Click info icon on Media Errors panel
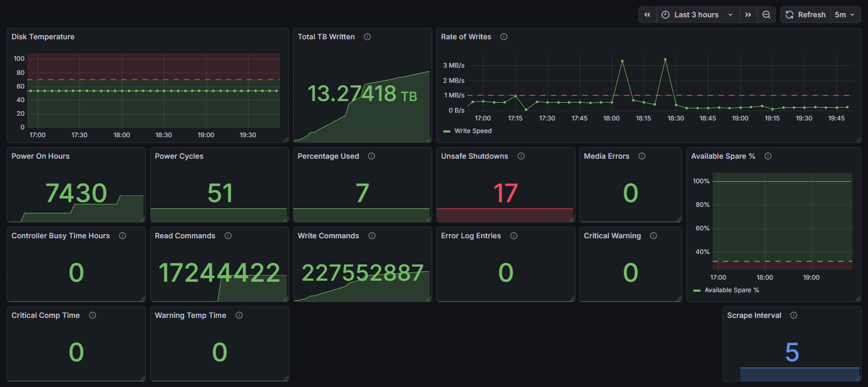Viewport: 868px width, 387px height. pyautogui.click(x=642, y=156)
